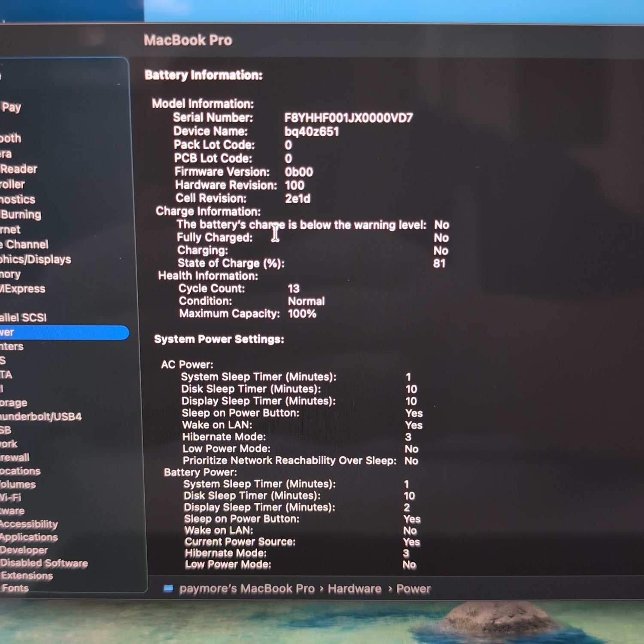Viewport: 644px width, 644px height.
Task: Select Card Reader in the sidebar
Action: click(18, 169)
